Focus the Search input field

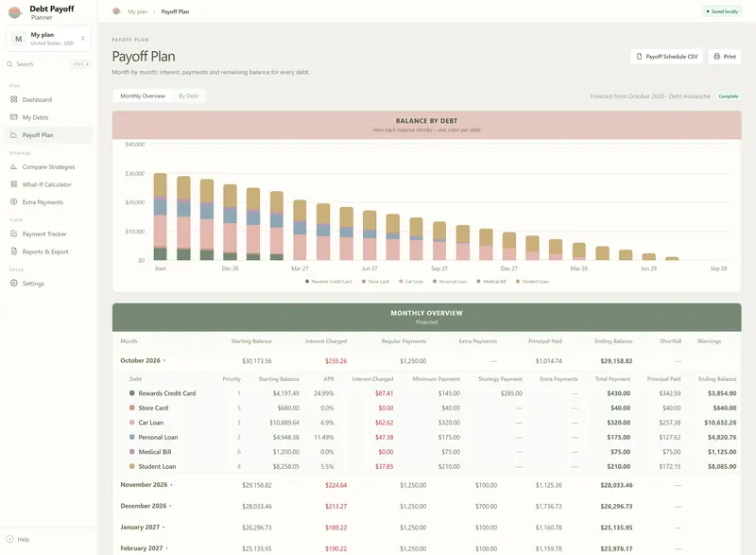[49, 63]
